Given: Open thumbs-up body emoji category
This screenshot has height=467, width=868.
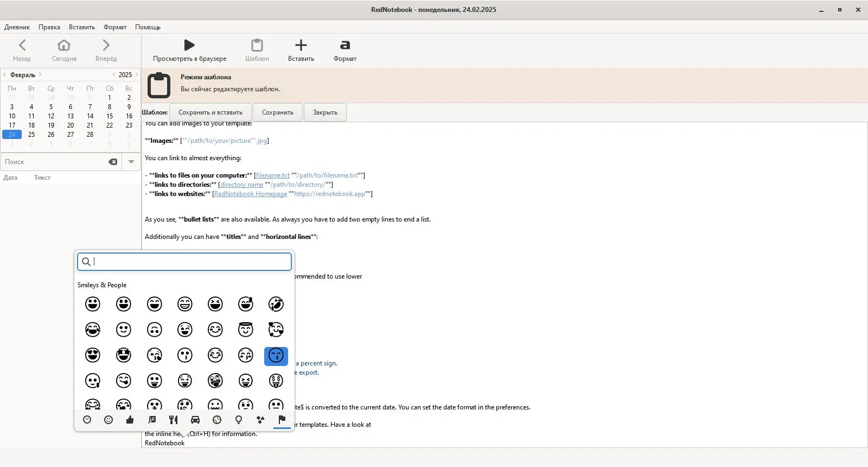Looking at the screenshot, I should pyautogui.click(x=130, y=420).
